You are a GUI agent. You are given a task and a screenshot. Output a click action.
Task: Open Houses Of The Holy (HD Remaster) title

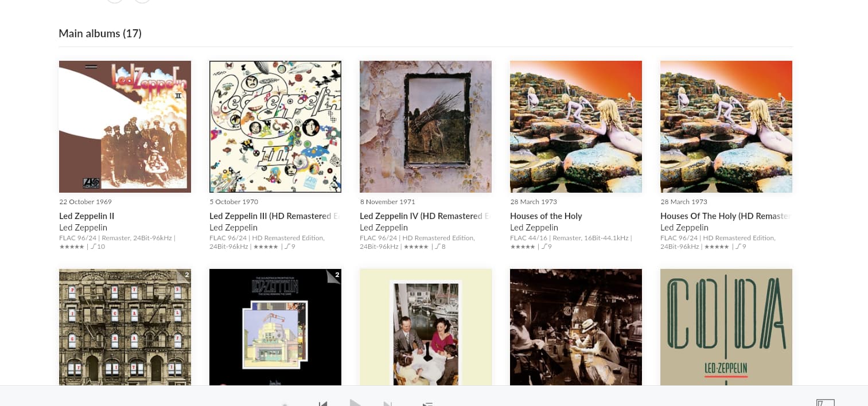click(x=726, y=216)
